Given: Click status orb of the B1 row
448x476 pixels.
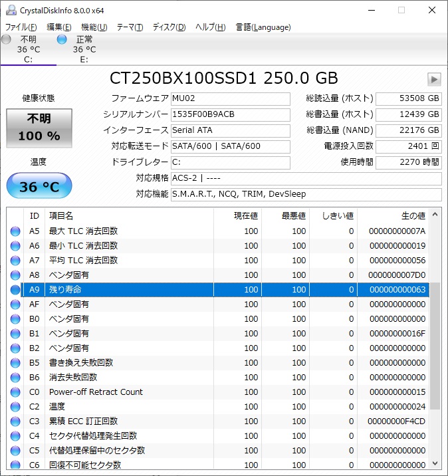Looking at the screenshot, I should (x=15, y=334).
